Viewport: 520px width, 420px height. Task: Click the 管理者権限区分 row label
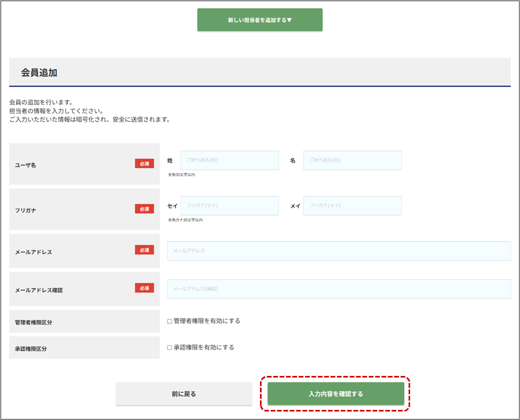[33, 322]
